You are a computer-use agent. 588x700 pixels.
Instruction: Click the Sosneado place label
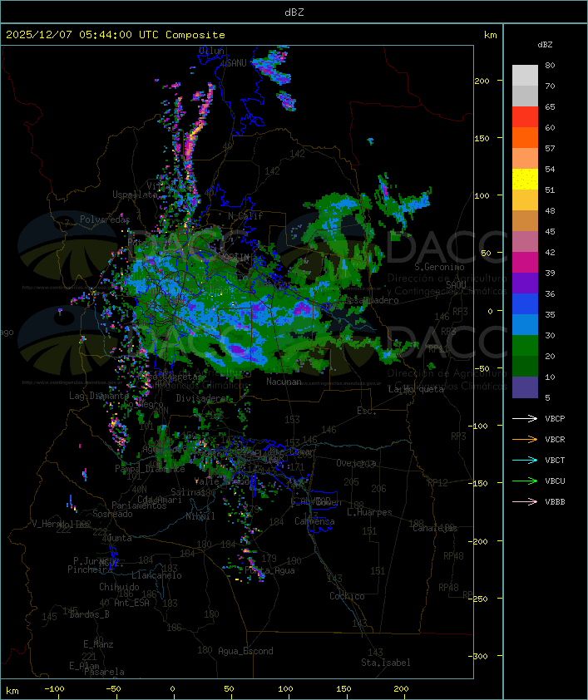click(112, 514)
